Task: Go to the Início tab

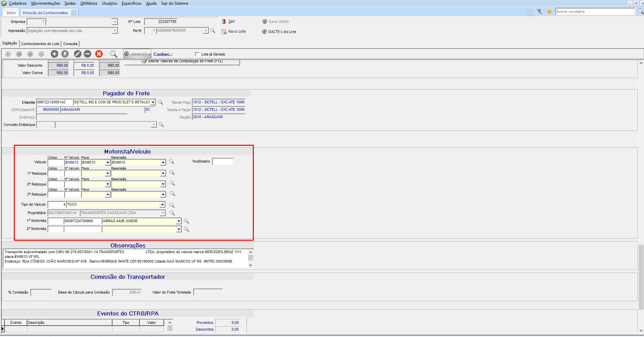Action: tap(11, 13)
